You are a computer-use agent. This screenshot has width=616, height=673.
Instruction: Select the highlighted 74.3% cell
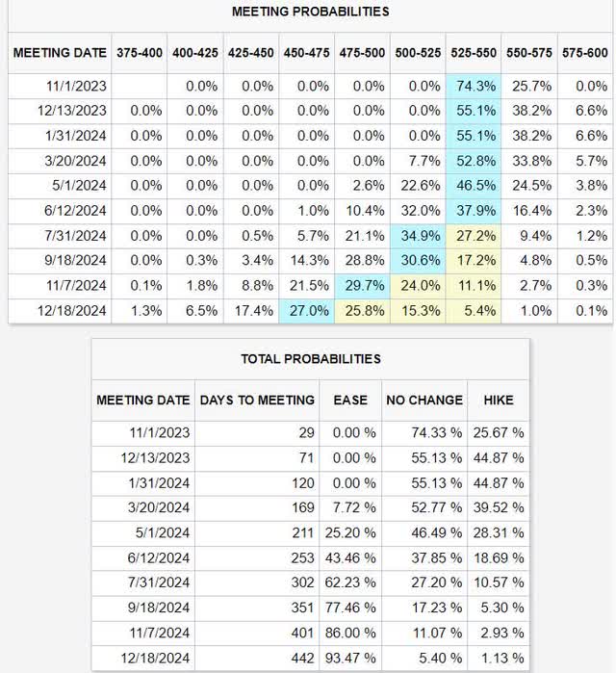[x=474, y=87]
